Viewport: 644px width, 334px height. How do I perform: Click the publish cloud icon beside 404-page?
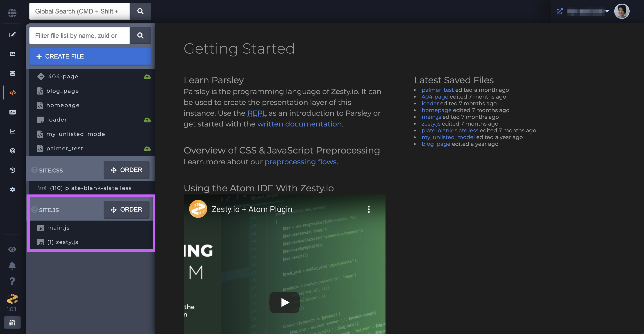(x=147, y=77)
